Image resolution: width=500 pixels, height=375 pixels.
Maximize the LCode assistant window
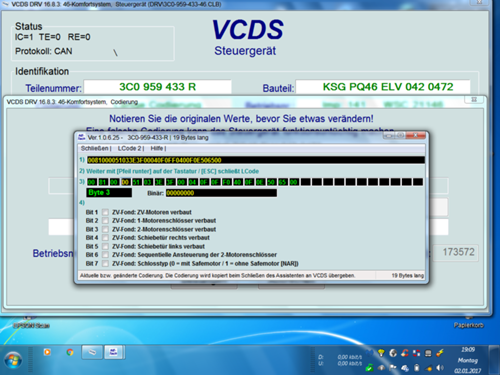(x=401, y=135)
